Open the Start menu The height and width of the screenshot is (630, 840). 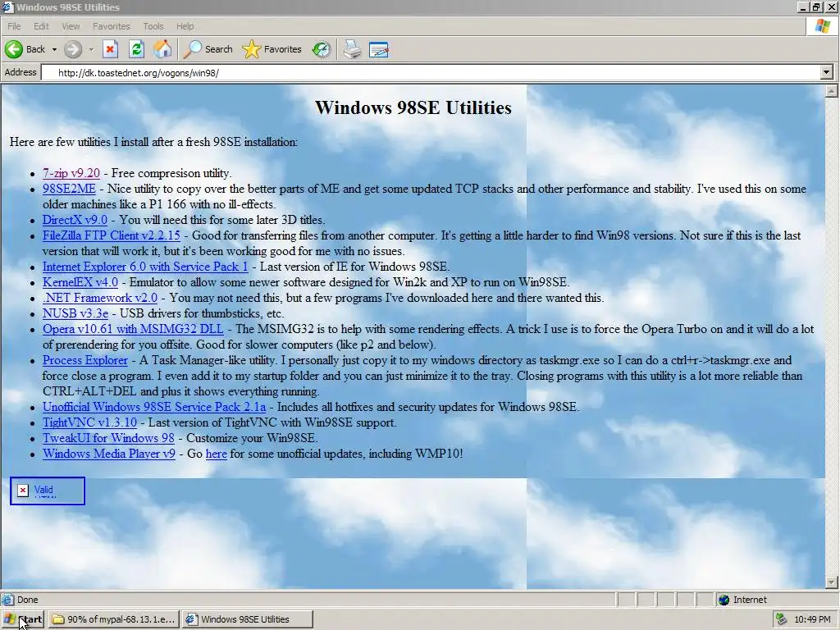22,619
